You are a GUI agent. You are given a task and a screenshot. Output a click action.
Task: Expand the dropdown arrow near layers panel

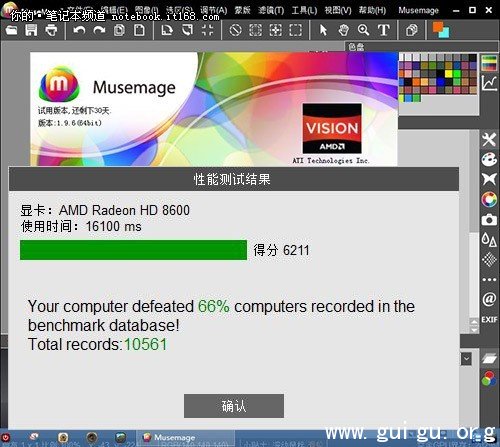click(466, 359)
